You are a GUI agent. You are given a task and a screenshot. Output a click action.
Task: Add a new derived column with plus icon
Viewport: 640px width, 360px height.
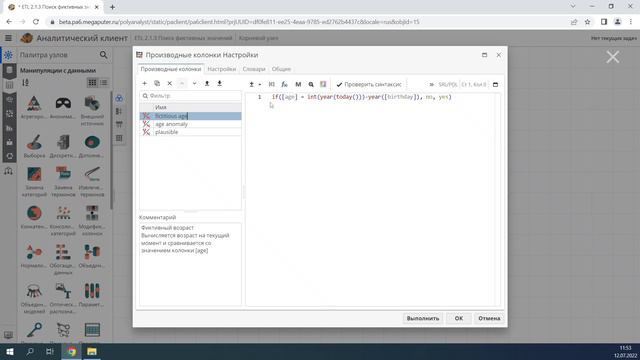point(144,83)
